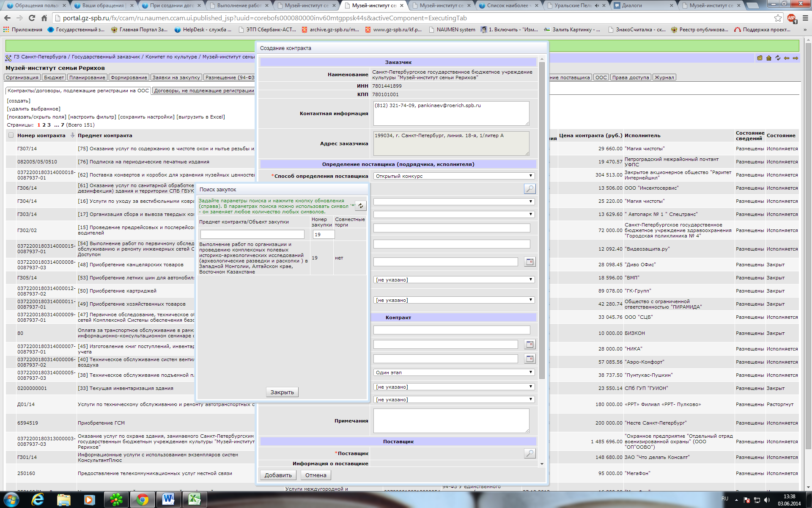The width and height of the screenshot is (812, 508).
Task: Open second calendar picker under Контракт section
Action: tap(529, 359)
